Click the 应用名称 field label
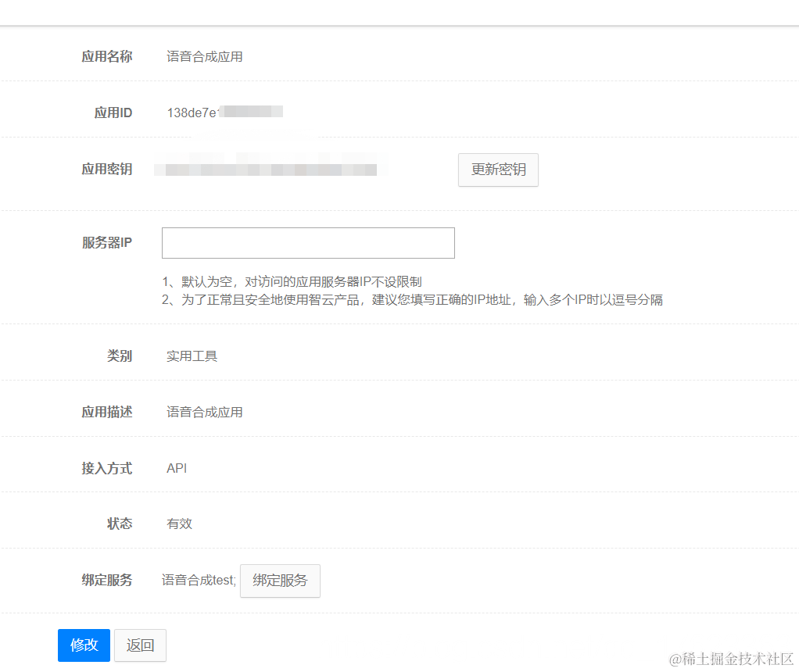This screenshot has height=672, width=799. pos(107,56)
